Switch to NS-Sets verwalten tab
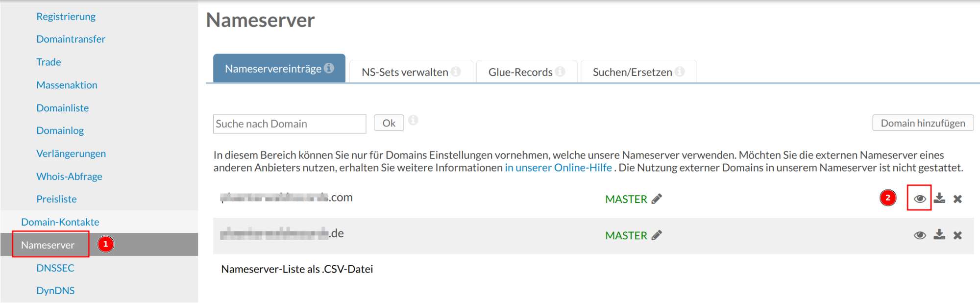 [x=411, y=72]
